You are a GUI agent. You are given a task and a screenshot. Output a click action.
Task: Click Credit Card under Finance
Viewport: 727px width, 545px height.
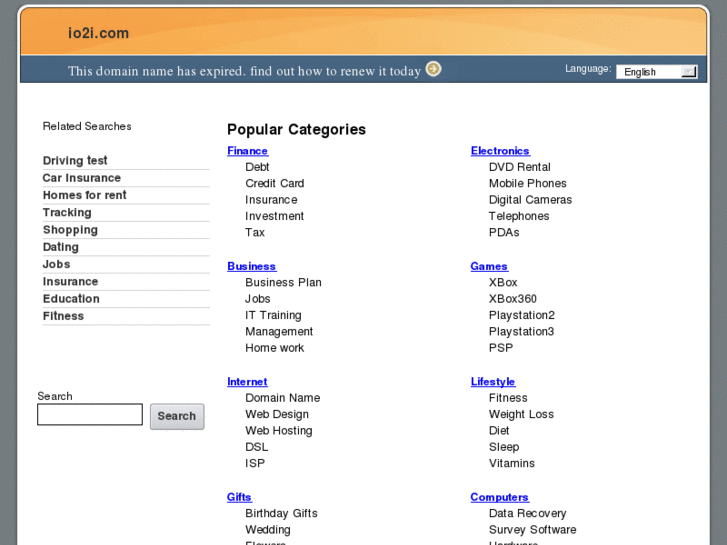[274, 183]
